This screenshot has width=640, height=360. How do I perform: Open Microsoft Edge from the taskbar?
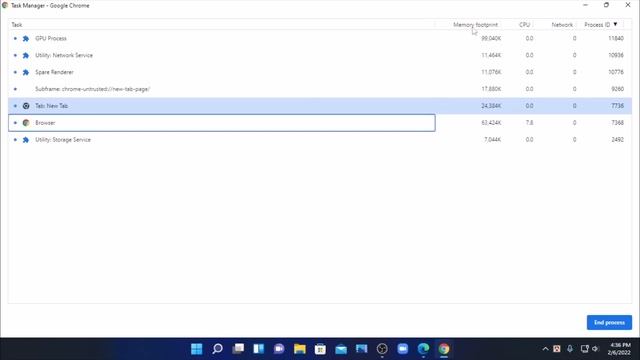pyautogui.click(x=423, y=349)
